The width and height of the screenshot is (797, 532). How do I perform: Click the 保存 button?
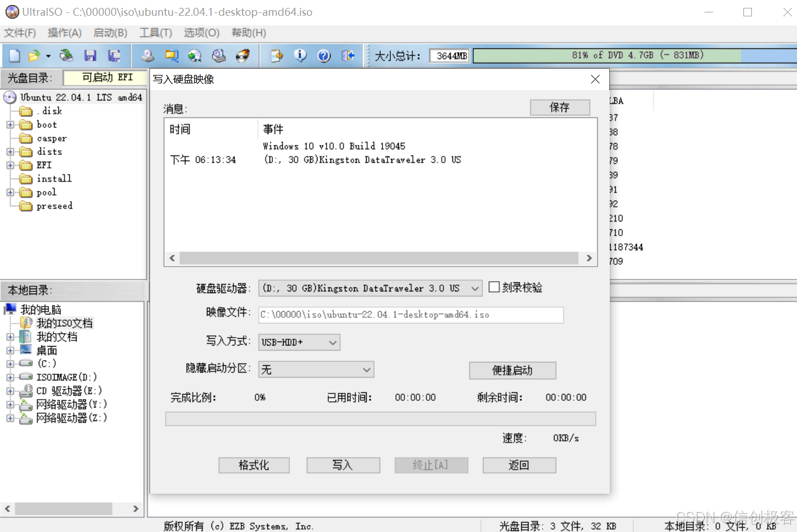(560, 107)
